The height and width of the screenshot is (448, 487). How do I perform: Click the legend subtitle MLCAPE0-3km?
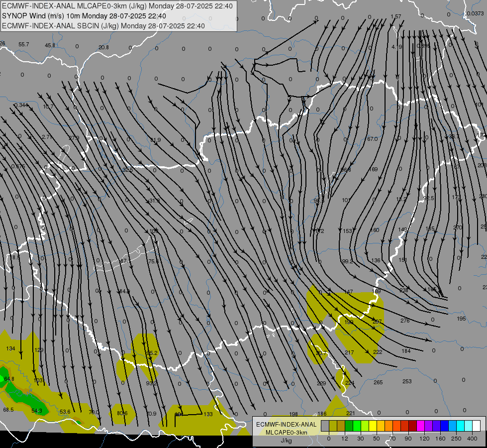point(287,433)
